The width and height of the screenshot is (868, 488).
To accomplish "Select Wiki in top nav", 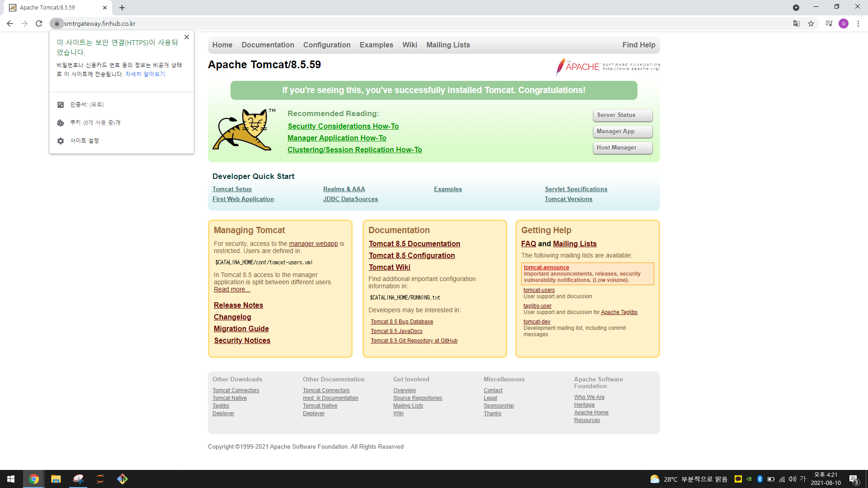I will tap(410, 45).
